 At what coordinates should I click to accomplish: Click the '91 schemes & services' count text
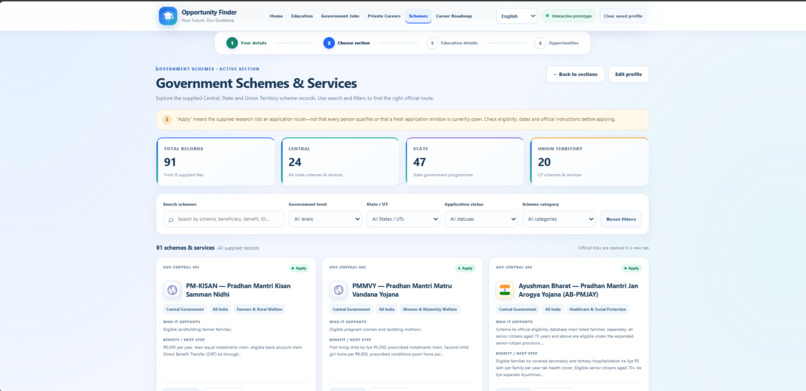[x=185, y=248]
